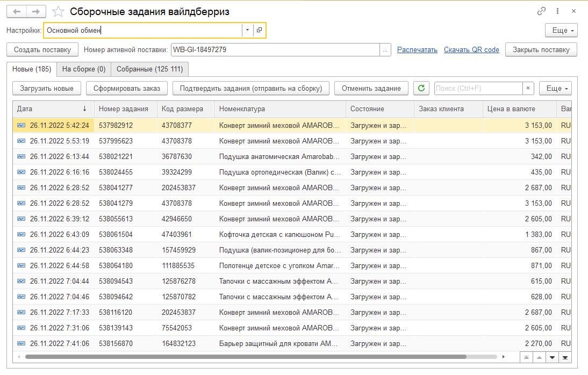
Task: Add form to favorites with star icon
Action: click(x=58, y=12)
